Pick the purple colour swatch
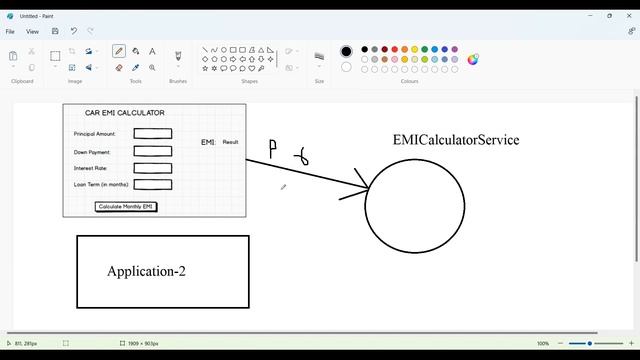The image size is (640, 360). click(x=455, y=49)
